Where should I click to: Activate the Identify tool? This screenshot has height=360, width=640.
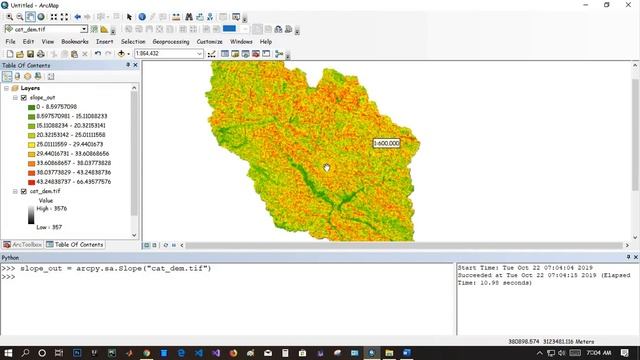[142, 17]
